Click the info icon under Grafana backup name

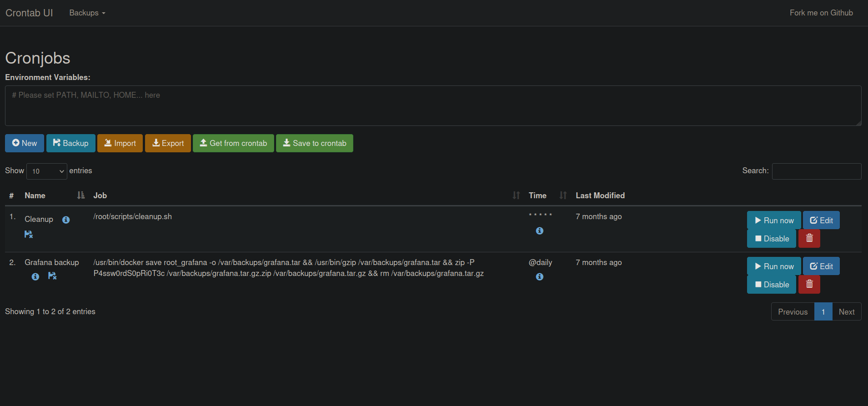pos(35,276)
